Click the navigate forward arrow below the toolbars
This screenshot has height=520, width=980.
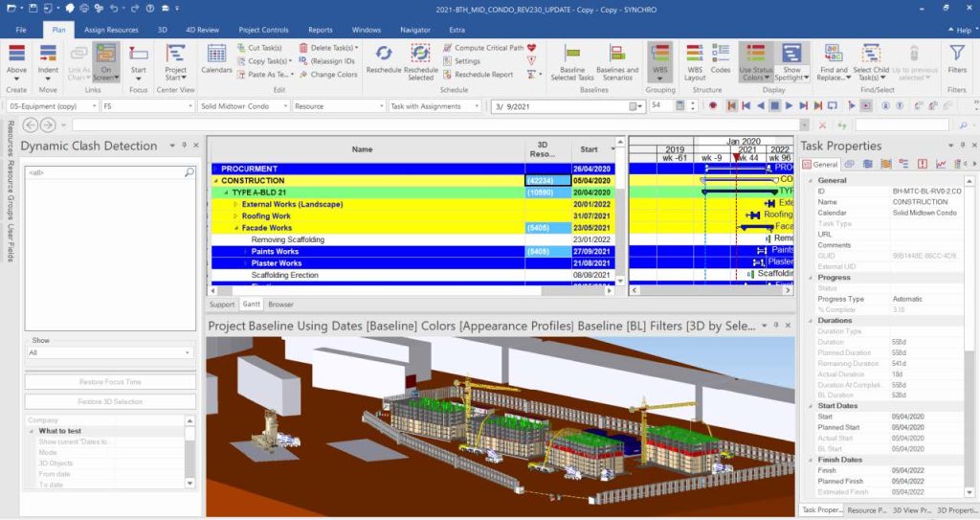click(48, 125)
